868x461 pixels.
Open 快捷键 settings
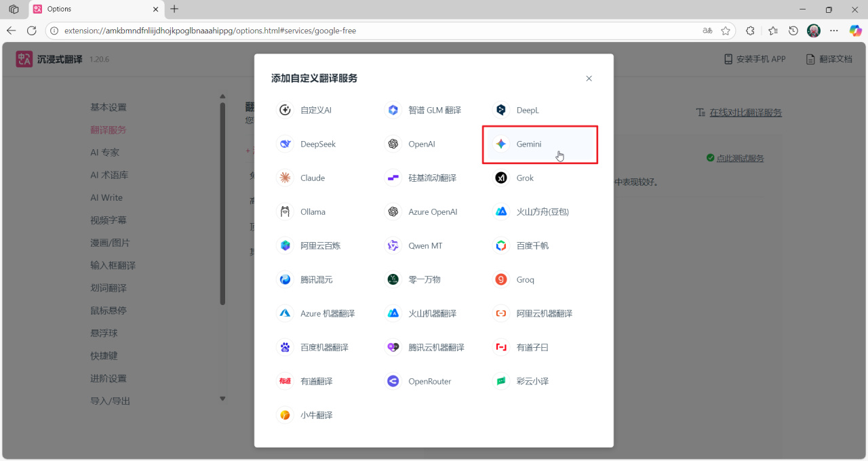[104, 356]
